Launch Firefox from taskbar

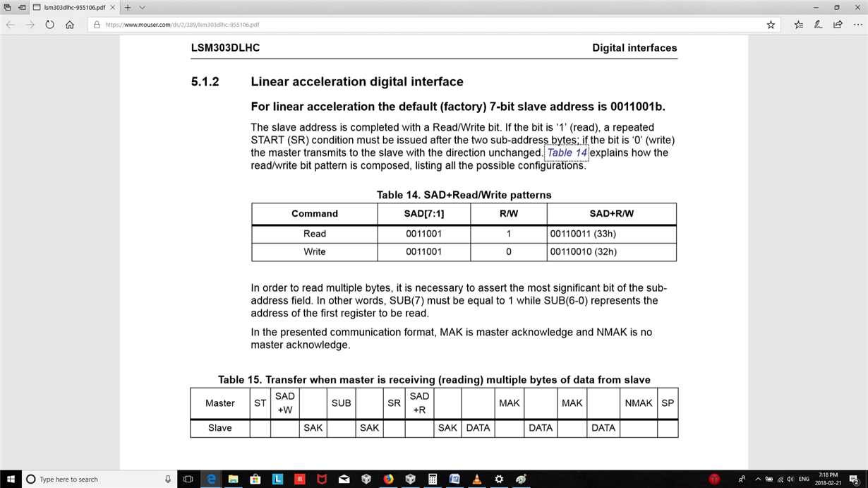tap(388, 479)
